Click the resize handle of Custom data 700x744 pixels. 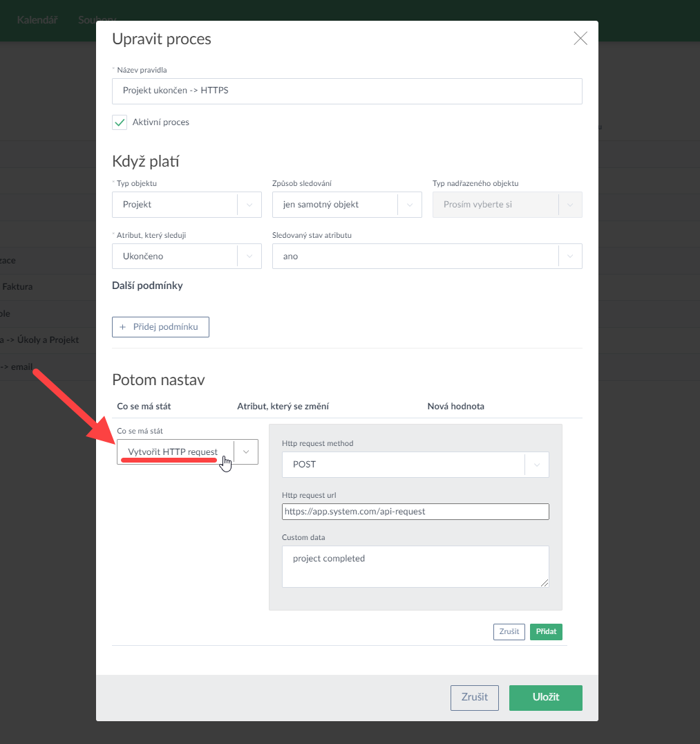click(x=545, y=583)
